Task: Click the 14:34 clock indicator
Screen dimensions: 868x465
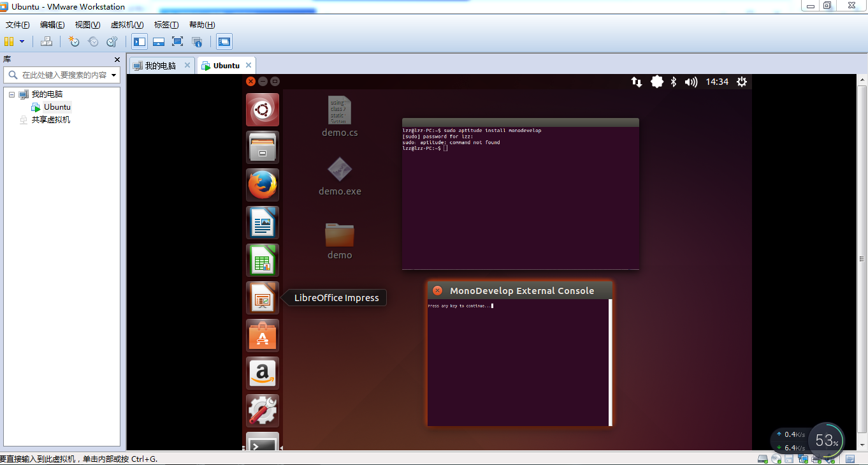Action: click(x=717, y=82)
